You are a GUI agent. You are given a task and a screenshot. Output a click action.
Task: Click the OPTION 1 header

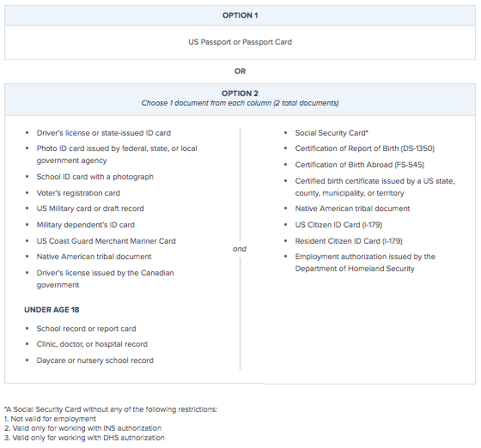240,15
